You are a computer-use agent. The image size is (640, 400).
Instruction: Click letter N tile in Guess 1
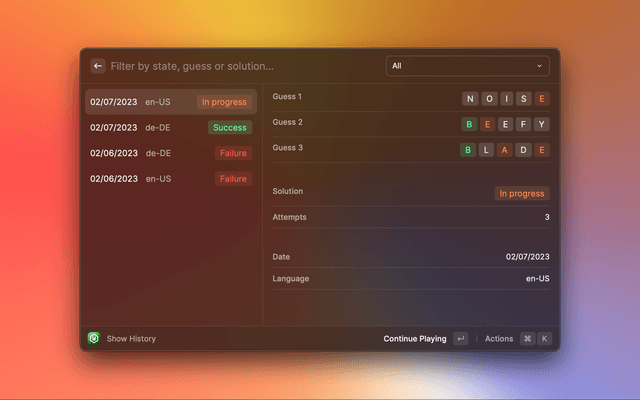[x=469, y=98]
